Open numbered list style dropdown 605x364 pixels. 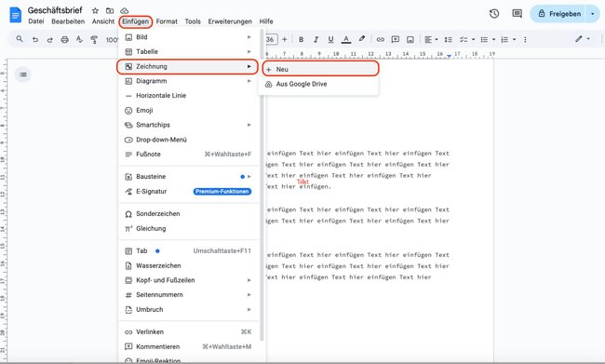point(514,39)
